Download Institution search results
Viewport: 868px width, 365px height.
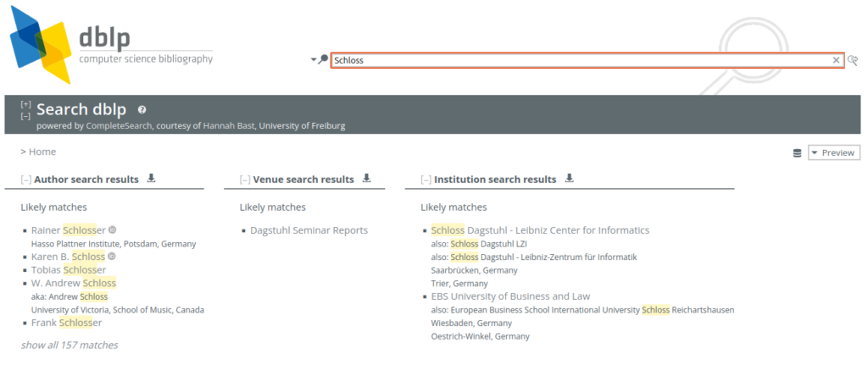[569, 178]
